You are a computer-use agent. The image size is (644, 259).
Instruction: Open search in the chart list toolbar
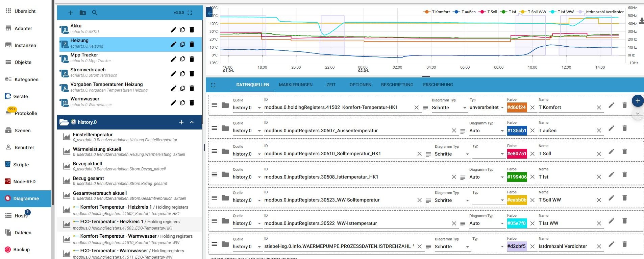pos(95,13)
